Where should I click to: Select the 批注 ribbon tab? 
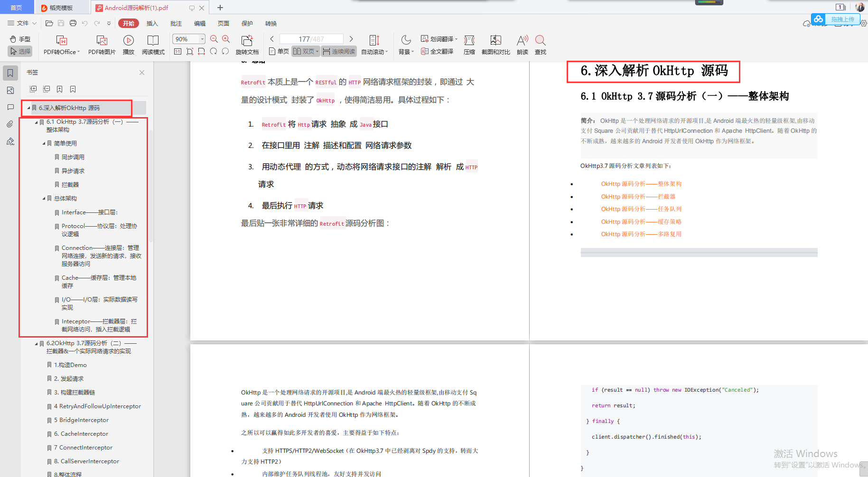(176, 23)
